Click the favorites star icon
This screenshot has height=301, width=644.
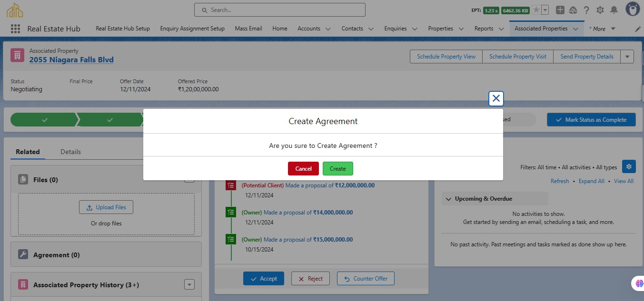coord(536,10)
